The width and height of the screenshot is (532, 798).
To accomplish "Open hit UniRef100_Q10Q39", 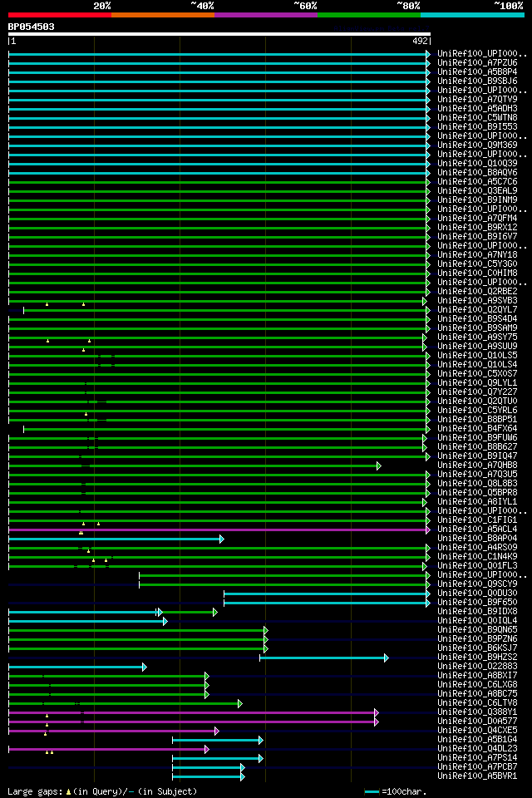I will tap(477, 164).
